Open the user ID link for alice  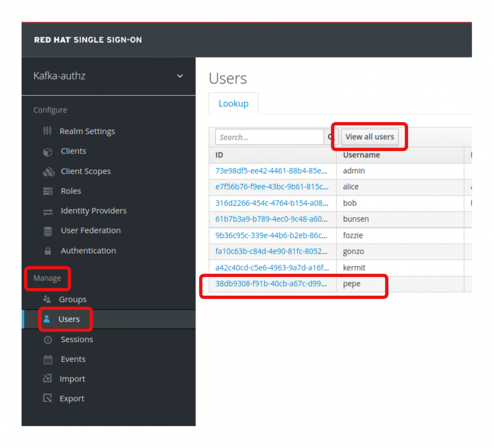tap(271, 187)
